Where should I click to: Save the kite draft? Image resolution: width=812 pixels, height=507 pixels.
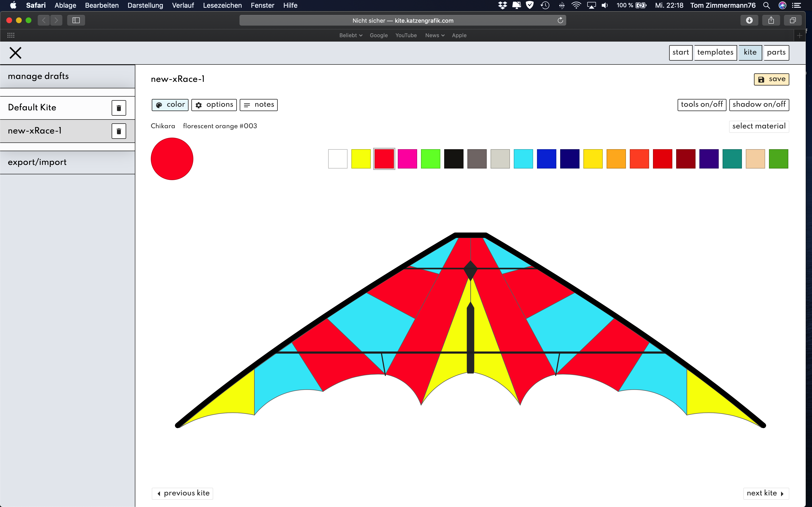pyautogui.click(x=771, y=79)
